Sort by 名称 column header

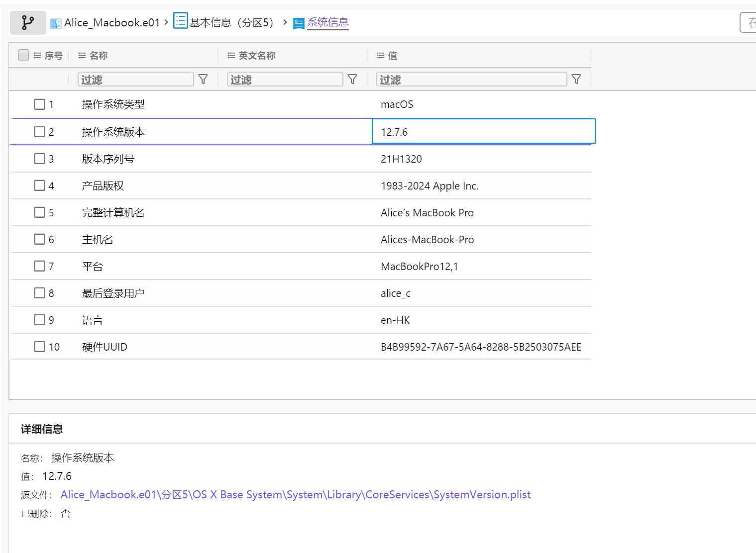[99, 56]
